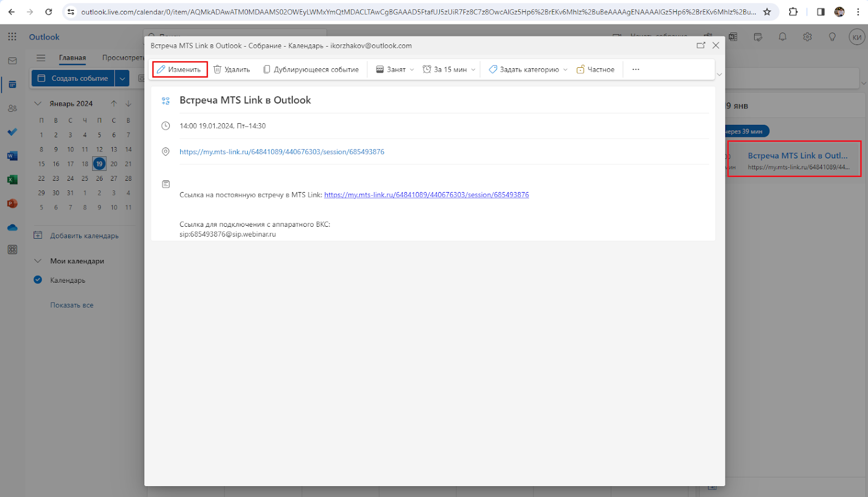Expand the event toolbar ribbon chevron

coord(719,75)
